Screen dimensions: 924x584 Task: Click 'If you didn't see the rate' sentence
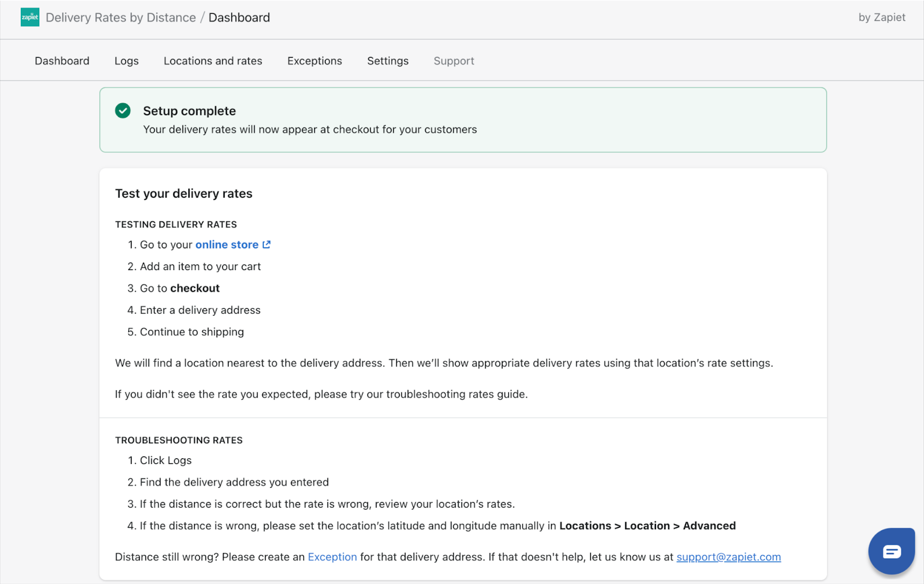coord(321,394)
